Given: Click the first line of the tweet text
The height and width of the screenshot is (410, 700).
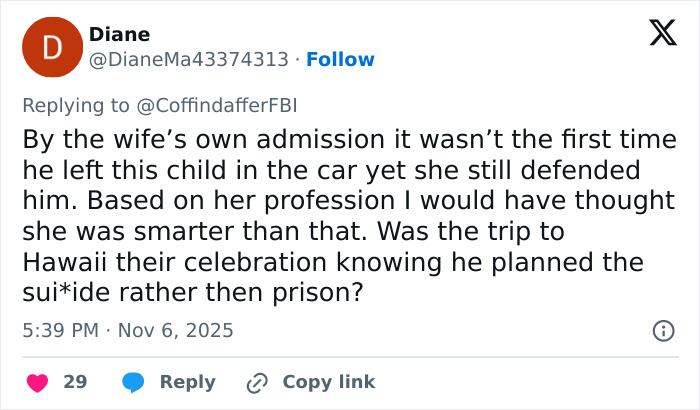Looking at the screenshot, I should coord(336,138).
